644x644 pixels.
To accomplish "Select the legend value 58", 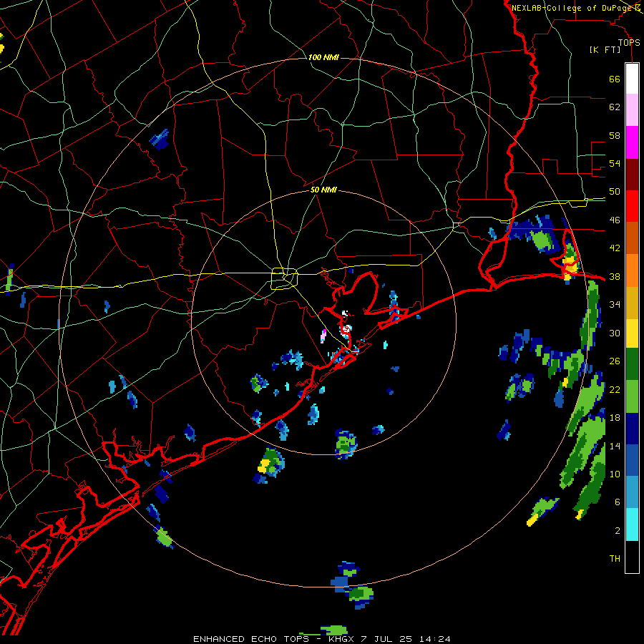I will tap(615, 135).
